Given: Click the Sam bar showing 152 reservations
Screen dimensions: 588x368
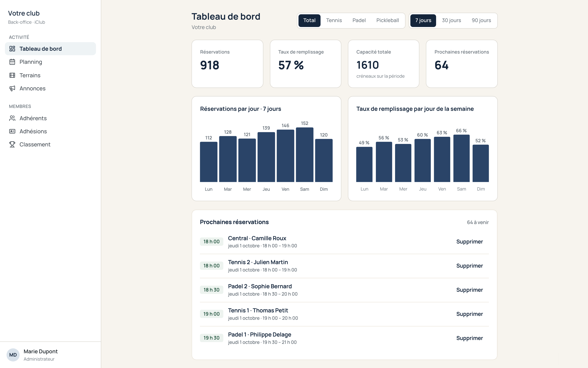Looking at the screenshot, I should (x=304, y=155).
